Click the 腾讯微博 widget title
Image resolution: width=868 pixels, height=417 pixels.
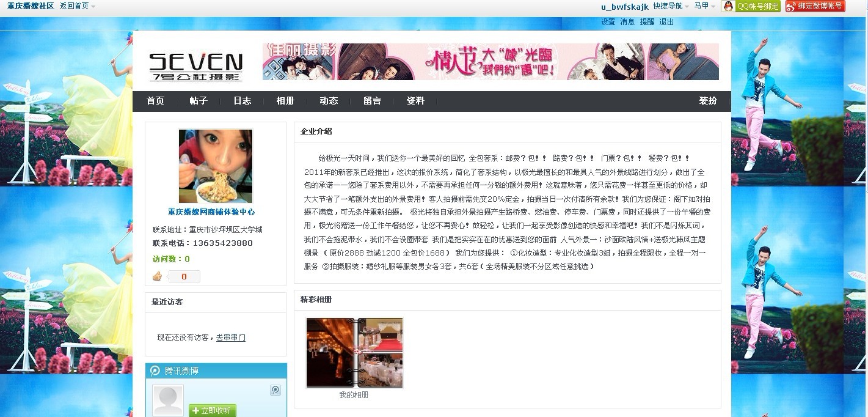coord(181,371)
